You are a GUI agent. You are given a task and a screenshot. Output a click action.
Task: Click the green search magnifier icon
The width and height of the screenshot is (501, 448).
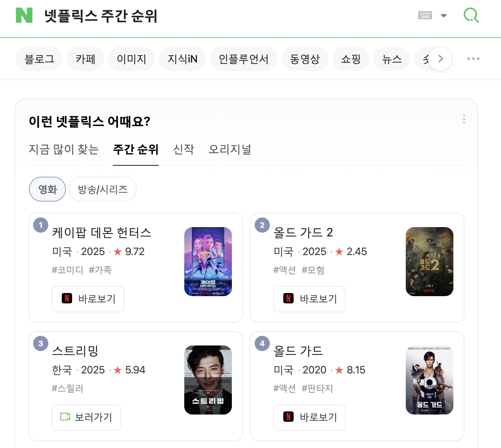coord(471,16)
